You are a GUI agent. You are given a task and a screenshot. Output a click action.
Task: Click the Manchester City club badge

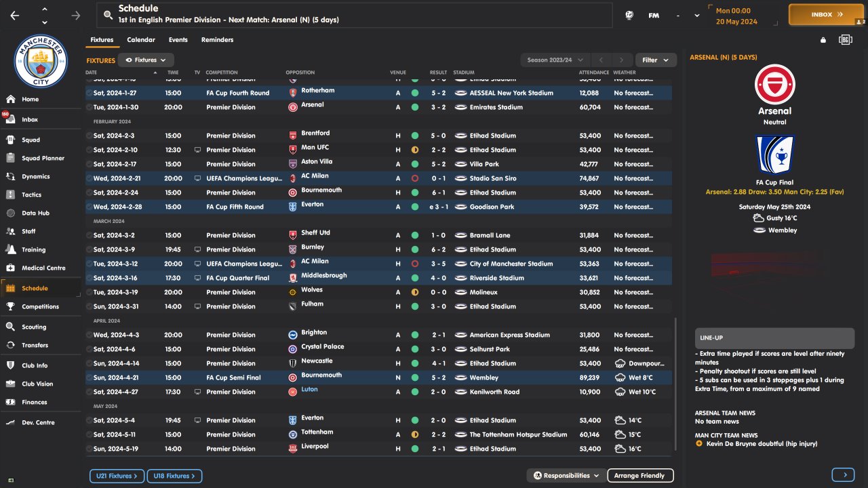pos(42,62)
